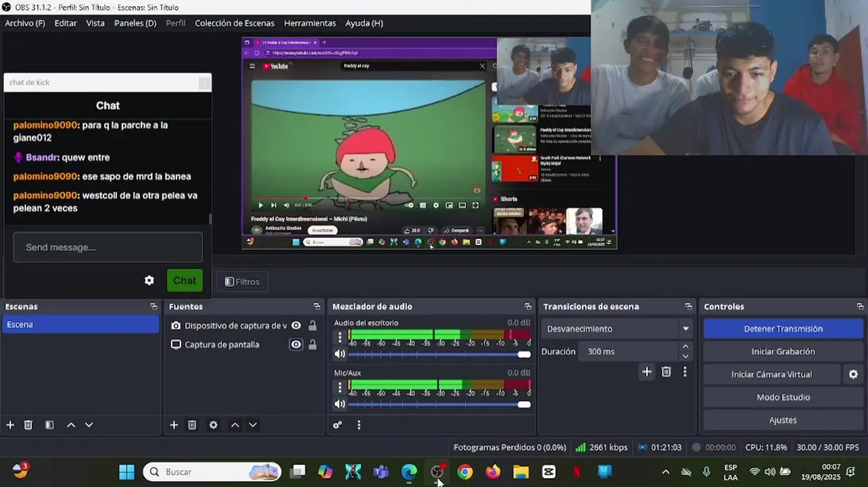The width and height of the screenshot is (868, 487).
Task: Open Paneles (D) menu
Action: 135,23
